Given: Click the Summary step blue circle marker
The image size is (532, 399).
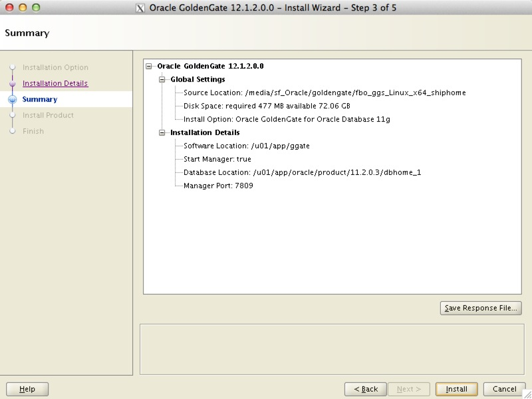Looking at the screenshot, I should coord(13,99).
